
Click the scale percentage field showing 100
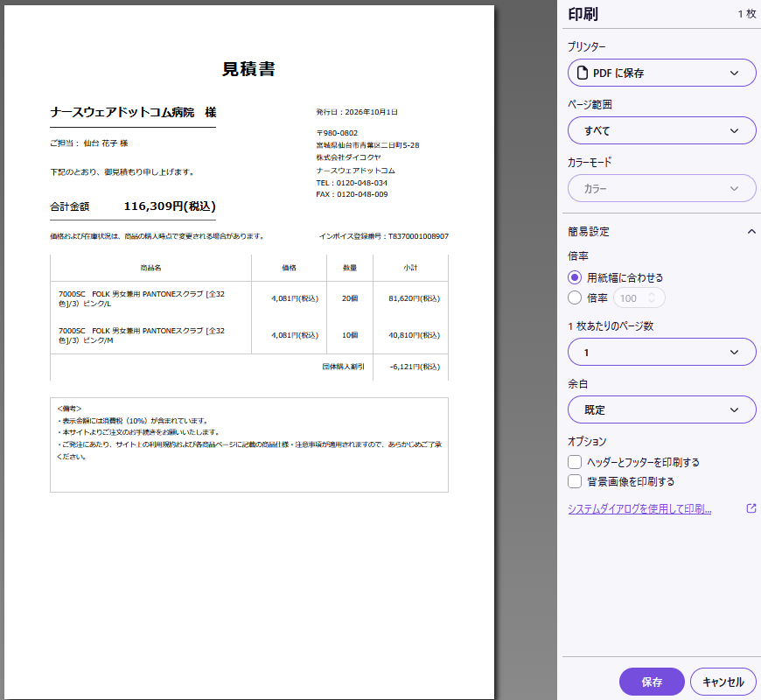(x=639, y=297)
